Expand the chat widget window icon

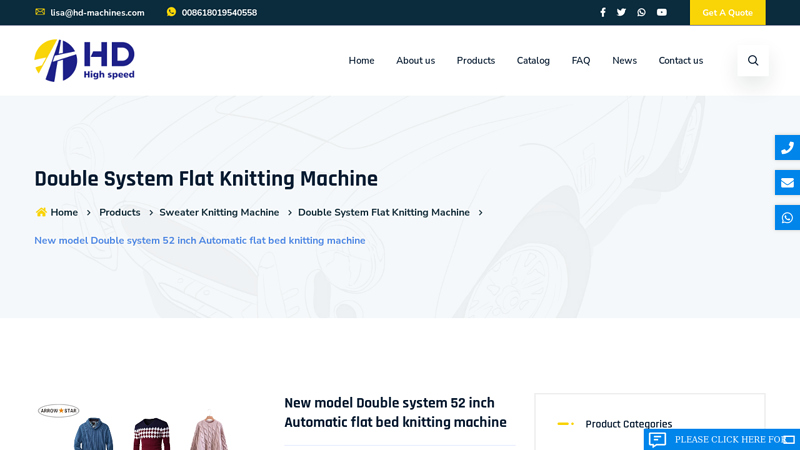tap(789, 439)
